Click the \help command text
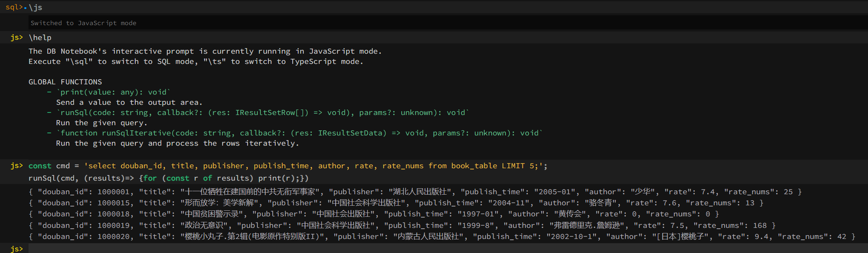This screenshot has height=253, width=868. (40, 37)
